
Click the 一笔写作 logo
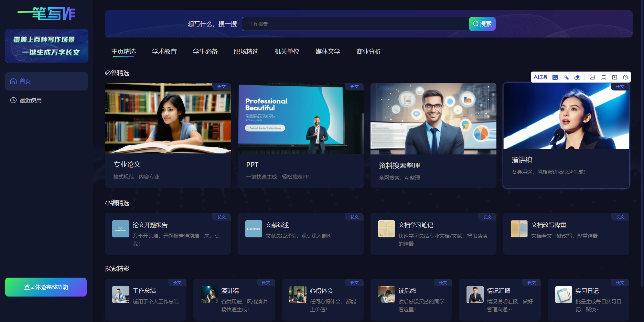(x=46, y=14)
